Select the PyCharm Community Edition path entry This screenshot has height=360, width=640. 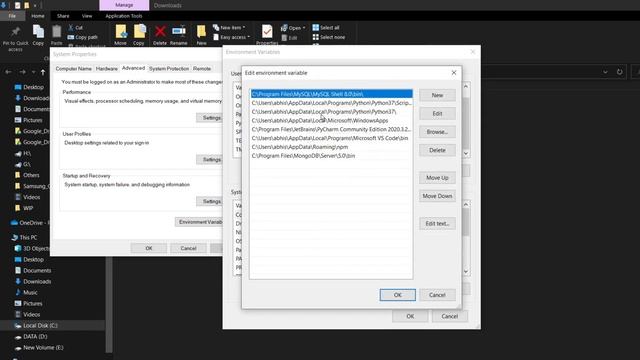pyautogui.click(x=331, y=129)
